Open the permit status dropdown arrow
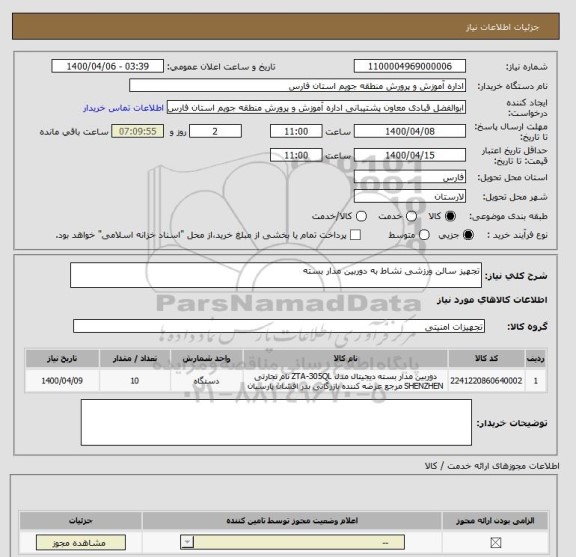This screenshot has height=557, width=576. tap(187, 542)
